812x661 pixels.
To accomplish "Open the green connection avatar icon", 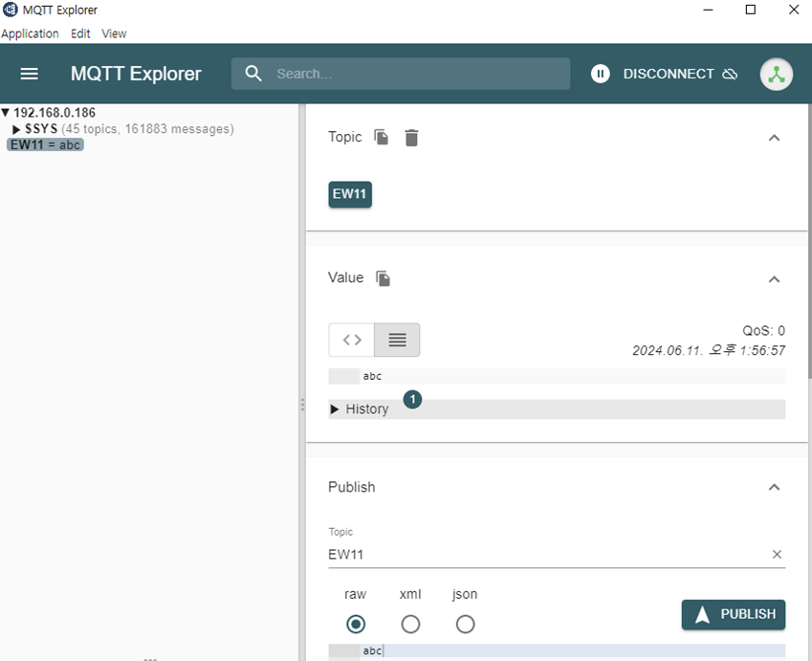I will [x=776, y=74].
